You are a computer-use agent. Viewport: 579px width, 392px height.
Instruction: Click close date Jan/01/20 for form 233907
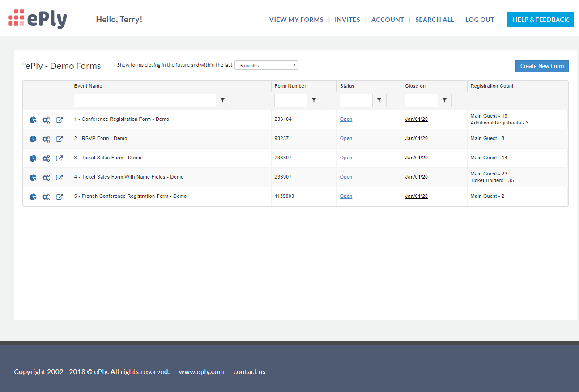pyautogui.click(x=416, y=177)
